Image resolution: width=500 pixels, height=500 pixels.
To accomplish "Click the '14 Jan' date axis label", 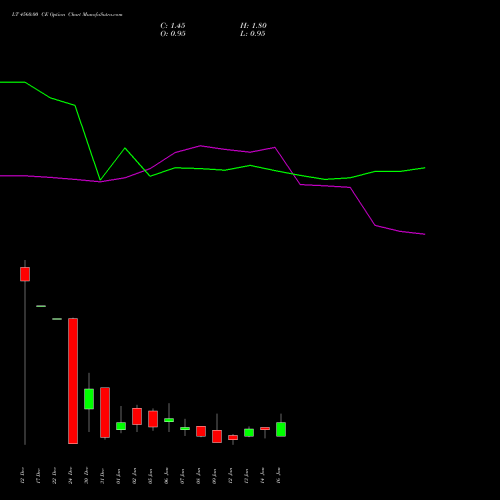I will point(262,476).
